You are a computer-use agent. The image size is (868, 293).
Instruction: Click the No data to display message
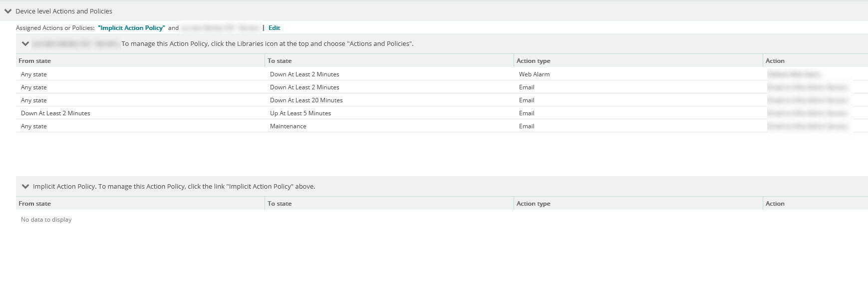coord(46,220)
